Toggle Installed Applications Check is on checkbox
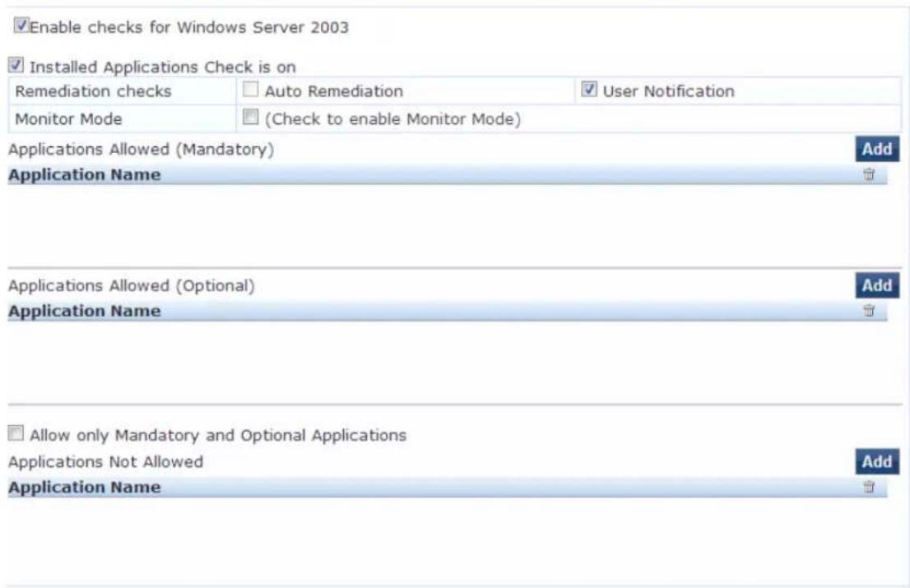 click(16, 65)
